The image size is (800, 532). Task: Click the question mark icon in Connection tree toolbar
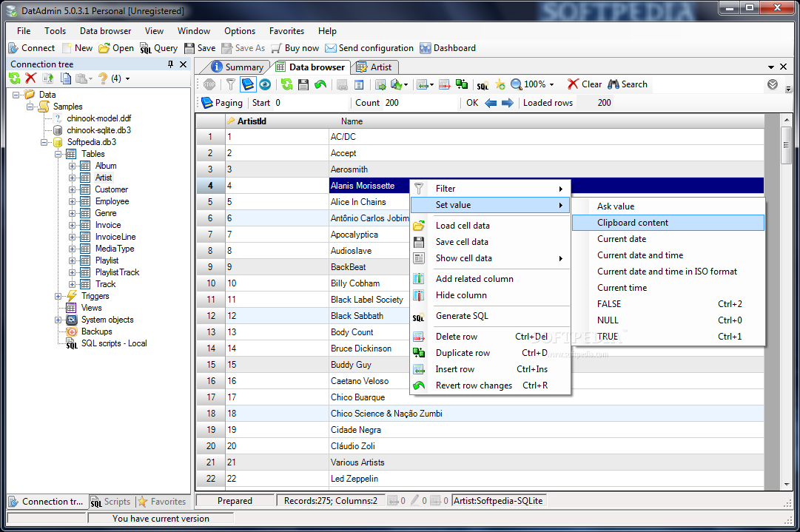coord(103,78)
